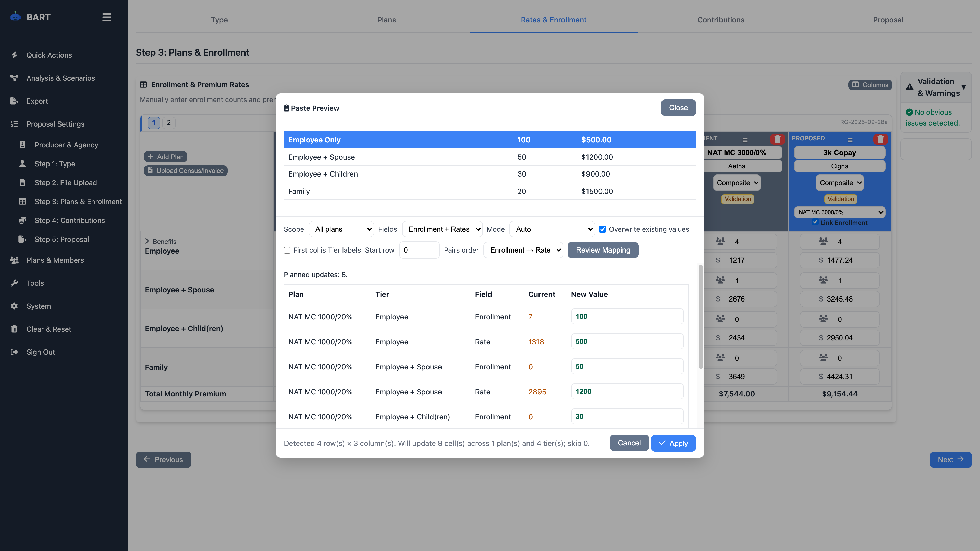Screen dimensions: 980x551
Task: Apply the pasted updates
Action: [673, 443]
